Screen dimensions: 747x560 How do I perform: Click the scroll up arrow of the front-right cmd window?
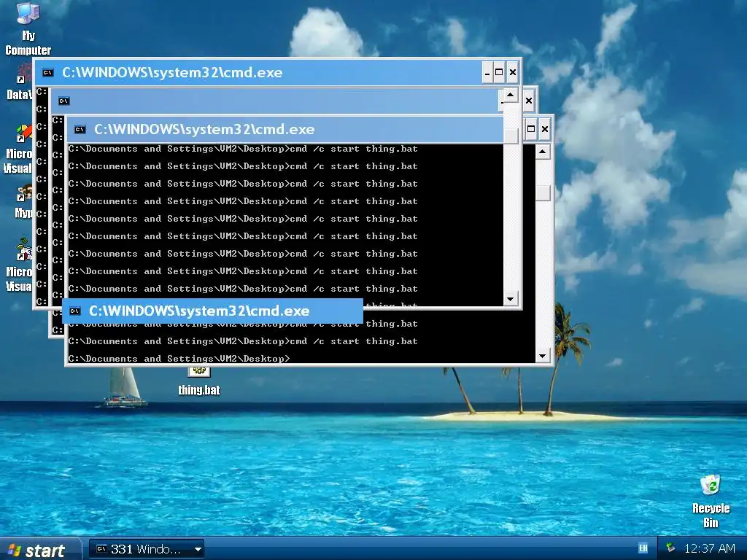pos(543,152)
